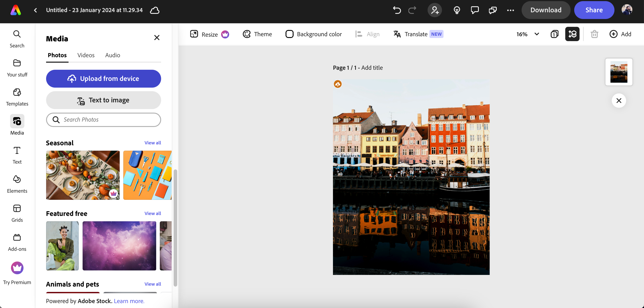Switch to the Videos tab
The width and height of the screenshot is (644, 308).
click(86, 55)
